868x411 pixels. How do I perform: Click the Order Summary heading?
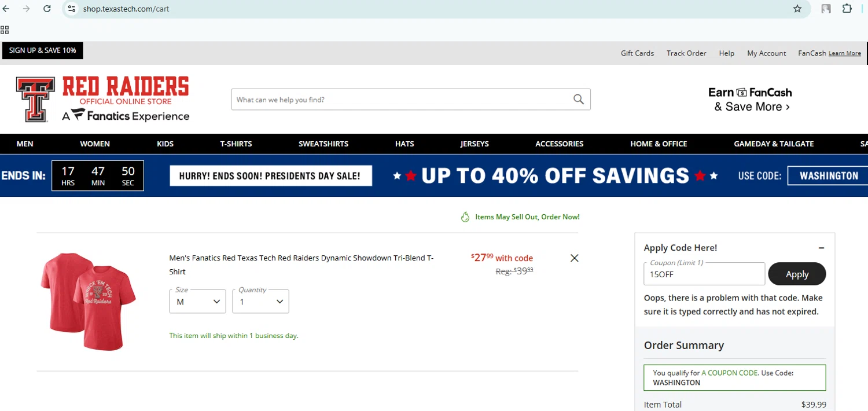tap(683, 345)
